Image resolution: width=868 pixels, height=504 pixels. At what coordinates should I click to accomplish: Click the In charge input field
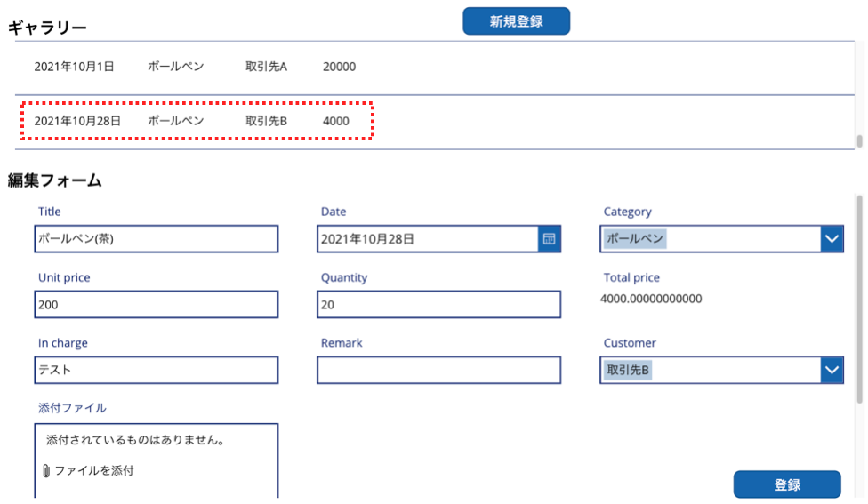tap(157, 370)
